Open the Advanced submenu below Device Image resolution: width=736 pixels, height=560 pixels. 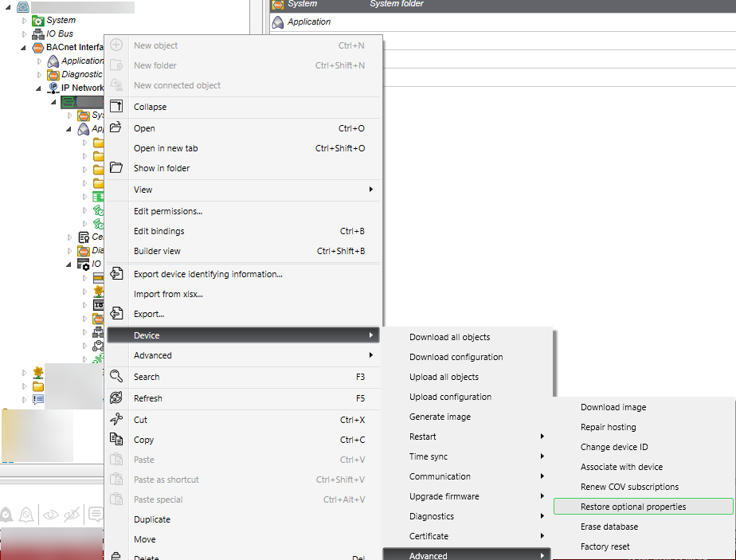click(x=243, y=355)
